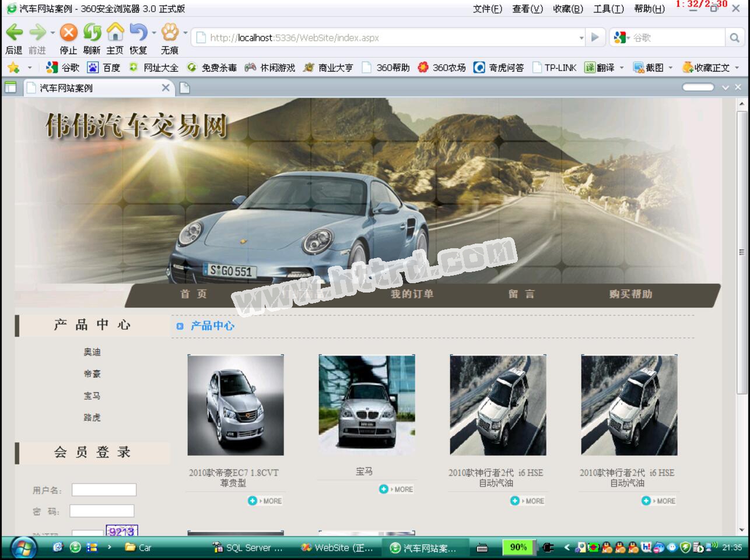Image resolution: width=750 pixels, height=560 pixels.
Task: Click the Windows Start orb
Action: click(x=23, y=548)
